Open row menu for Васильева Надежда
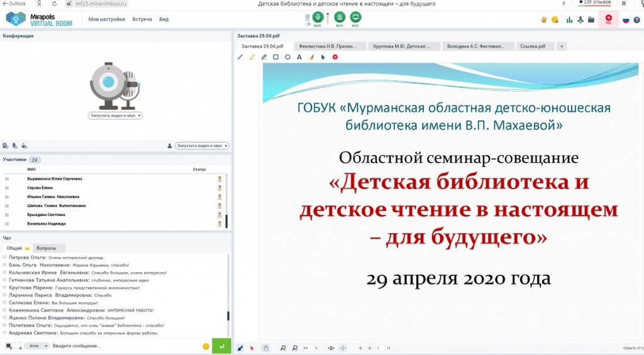644x355 pixels. [x=6, y=224]
